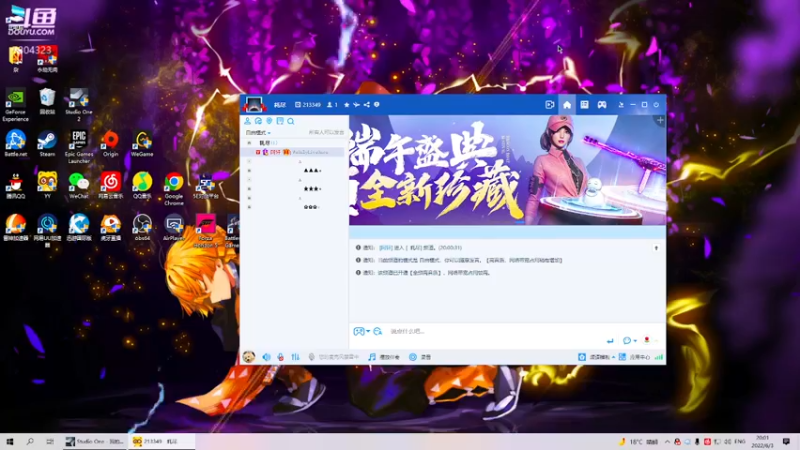Select the user row in channel tree
The image size is (800, 450).
click(x=294, y=152)
